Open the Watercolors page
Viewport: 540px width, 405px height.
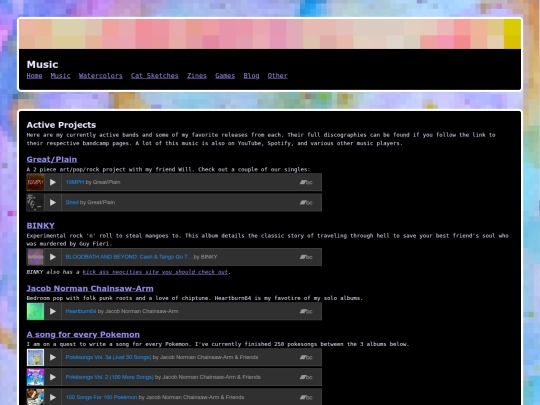tap(101, 76)
